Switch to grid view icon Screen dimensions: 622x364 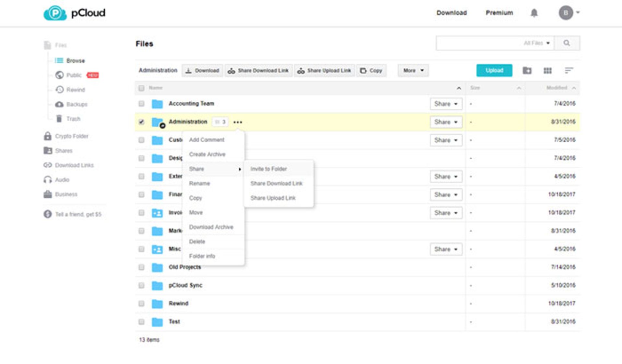tap(547, 71)
